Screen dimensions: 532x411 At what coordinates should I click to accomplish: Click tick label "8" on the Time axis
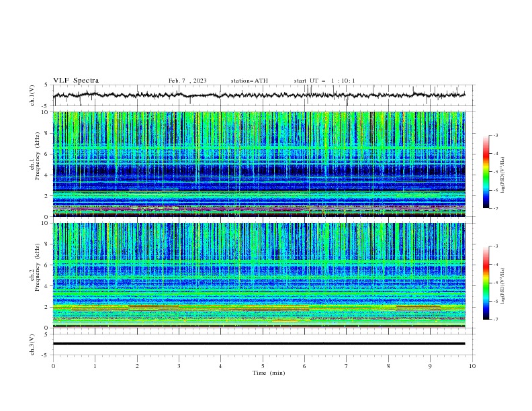[388, 366]
